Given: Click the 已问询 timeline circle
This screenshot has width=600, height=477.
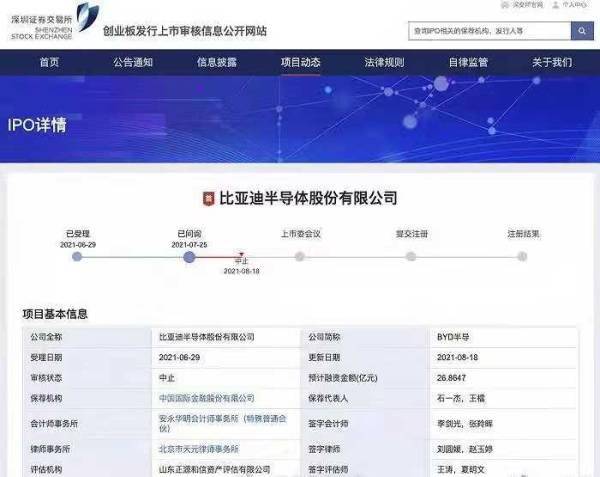Looking at the screenshot, I should (189, 257).
